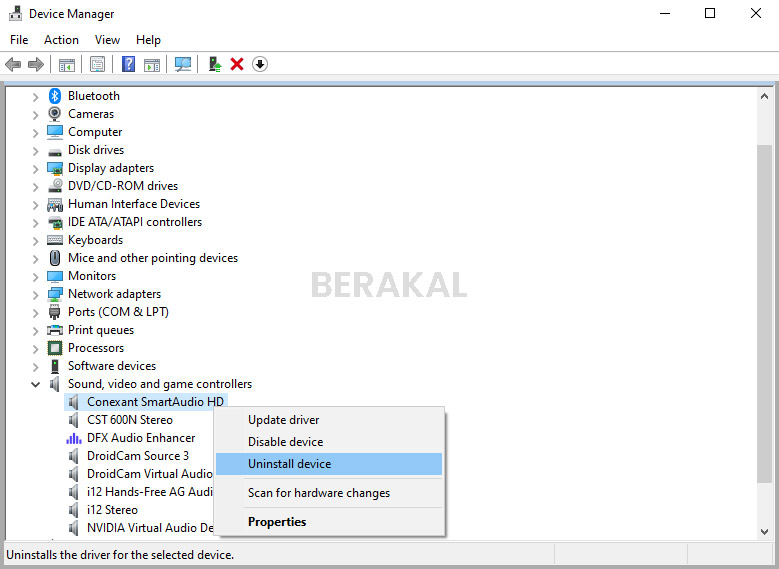Select the DroidCam Virtual Audio device

click(150, 474)
